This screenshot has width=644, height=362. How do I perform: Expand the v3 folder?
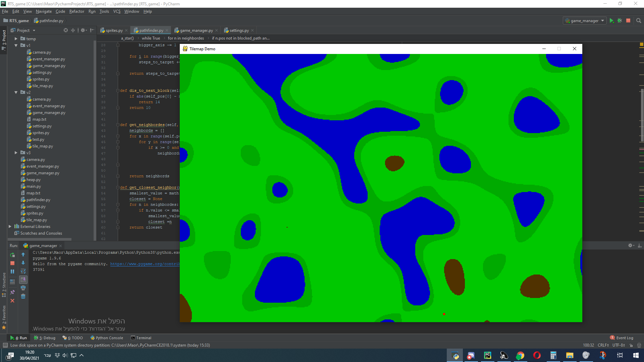click(x=16, y=153)
